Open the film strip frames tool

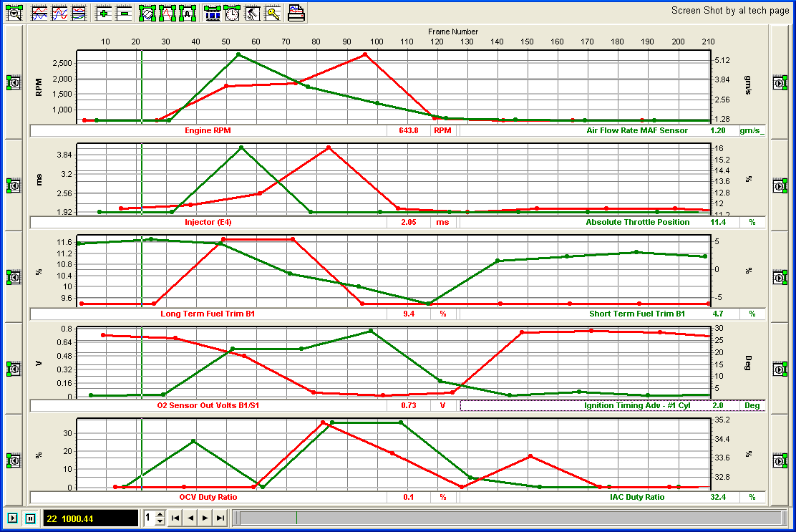(x=213, y=12)
